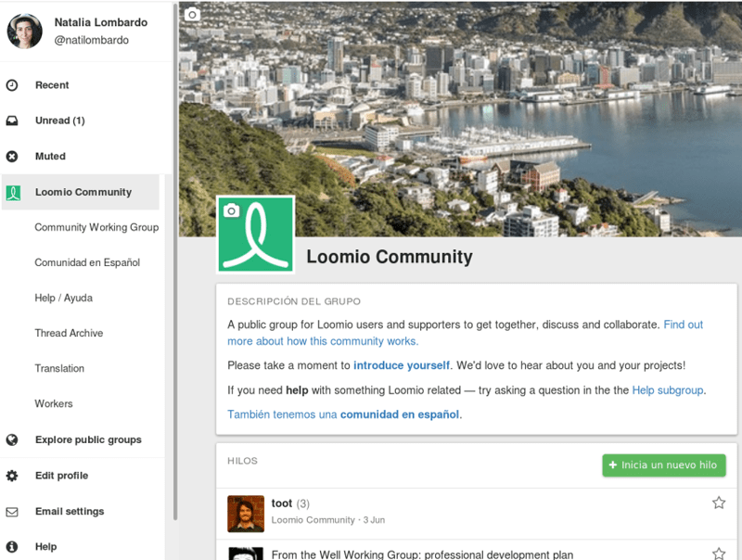The height and width of the screenshot is (560, 742).
Task: Click the Loomio Community sidebar logo icon
Action: pos(13,193)
